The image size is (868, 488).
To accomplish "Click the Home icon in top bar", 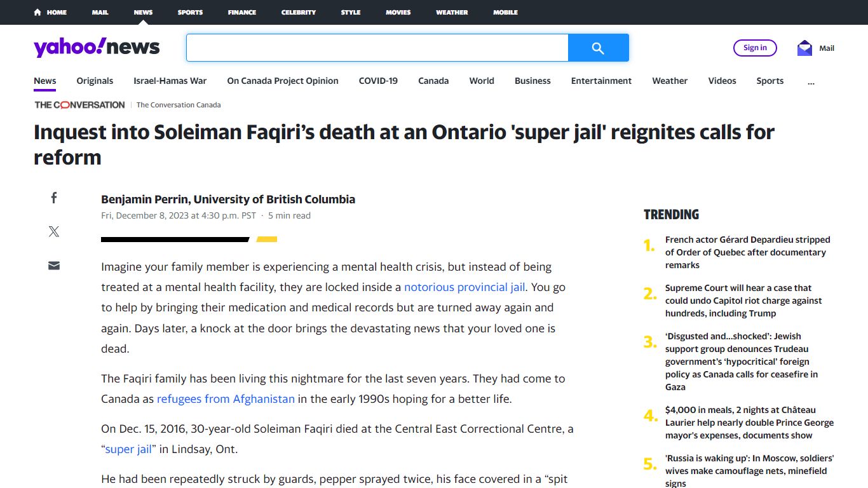I will [37, 12].
